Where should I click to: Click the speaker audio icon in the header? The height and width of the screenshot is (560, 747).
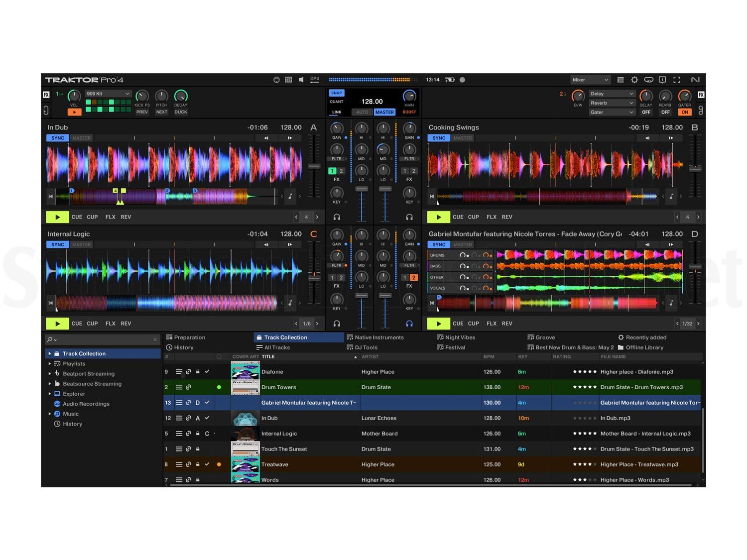click(301, 80)
